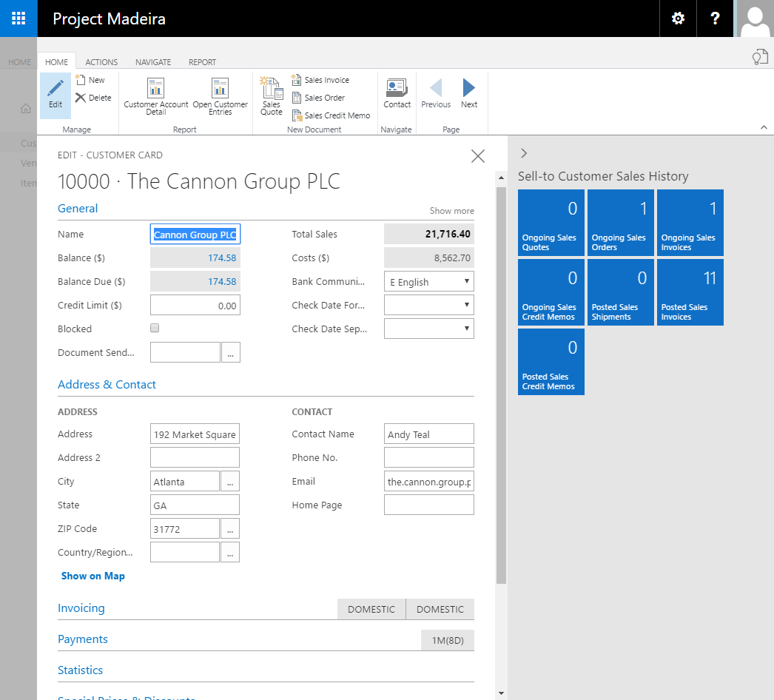Expand the Check Date Format dropdown

point(429,305)
